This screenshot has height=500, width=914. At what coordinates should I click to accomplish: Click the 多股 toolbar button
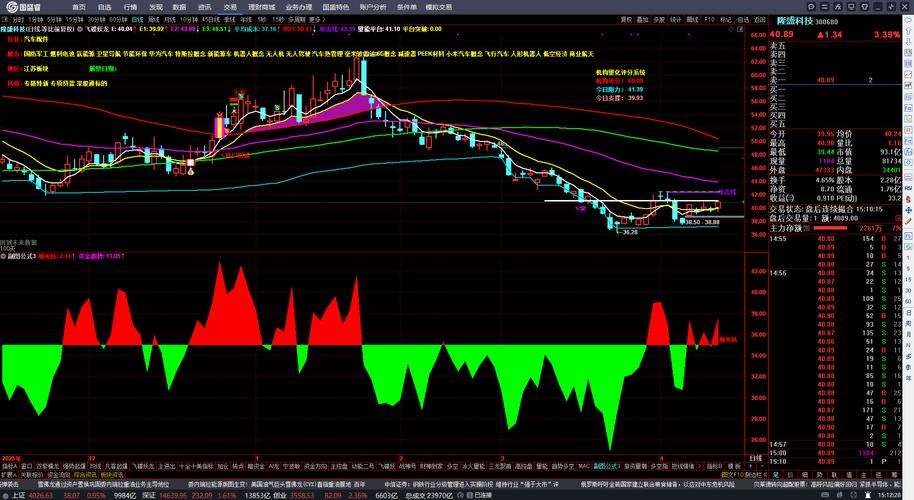tap(659, 19)
